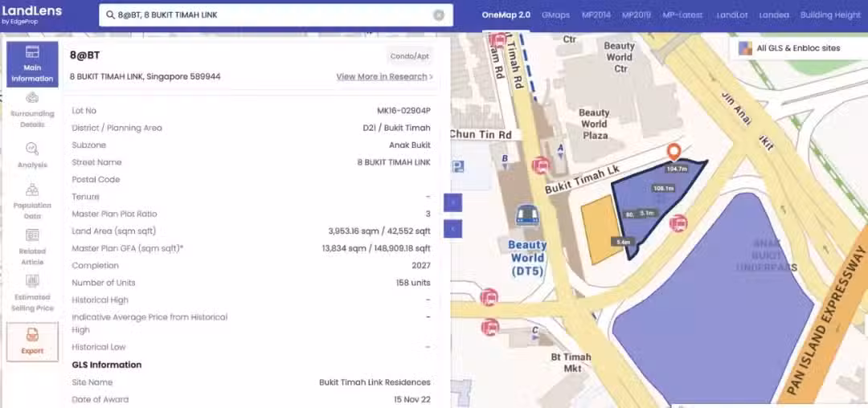Click the LandLens by EdgeProp logo
868x408 pixels.
[32, 15]
